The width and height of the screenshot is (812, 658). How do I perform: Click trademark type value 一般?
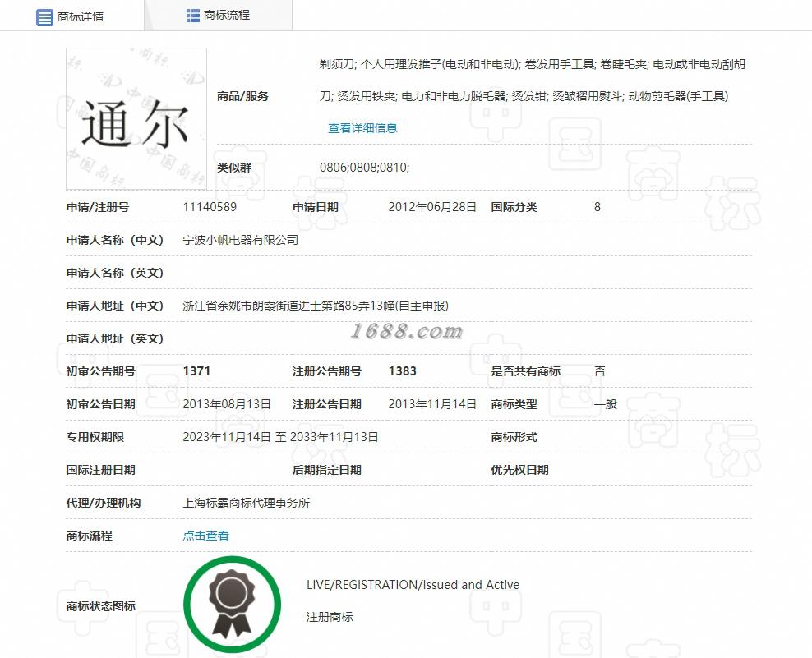click(x=606, y=404)
